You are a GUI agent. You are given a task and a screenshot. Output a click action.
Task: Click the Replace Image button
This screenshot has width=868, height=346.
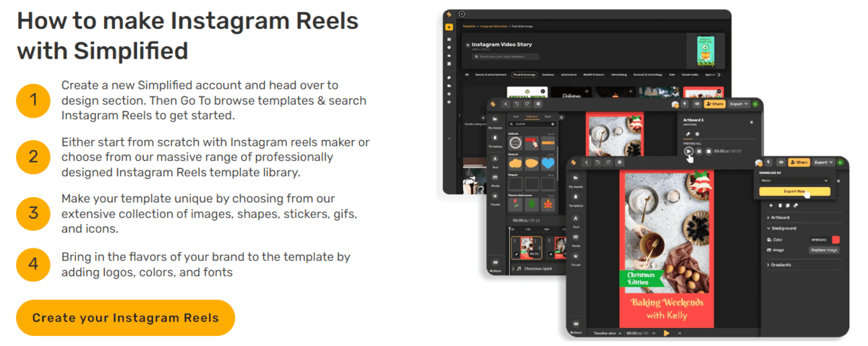click(x=824, y=250)
